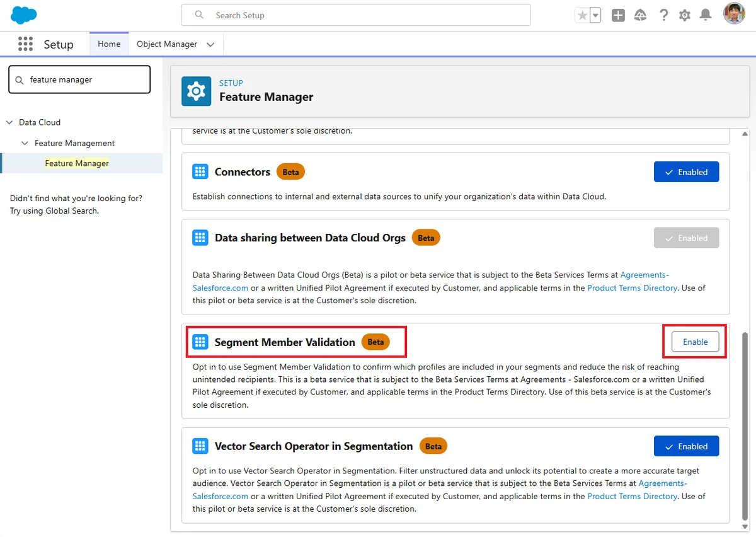Open the user profile avatar
Screen dimensions: 756x537
click(x=734, y=14)
